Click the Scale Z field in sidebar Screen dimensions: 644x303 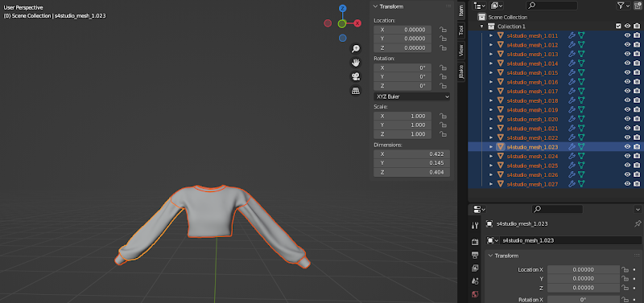[x=402, y=134]
